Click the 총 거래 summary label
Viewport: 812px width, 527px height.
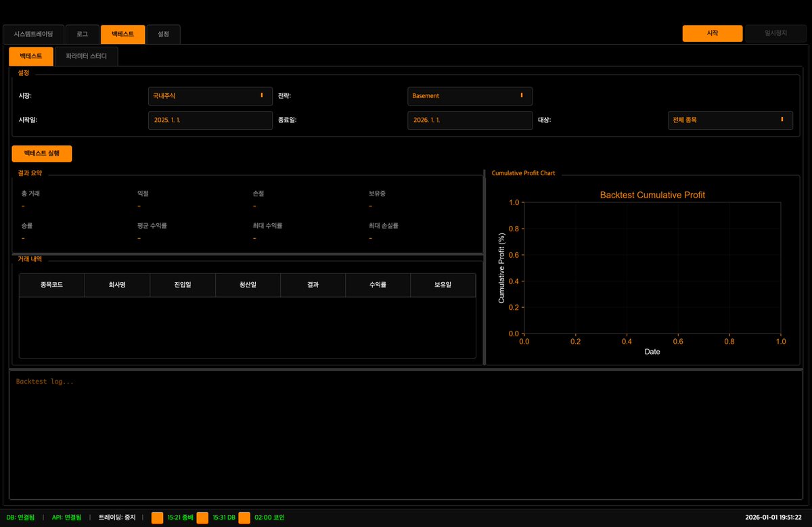tap(31, 193)
